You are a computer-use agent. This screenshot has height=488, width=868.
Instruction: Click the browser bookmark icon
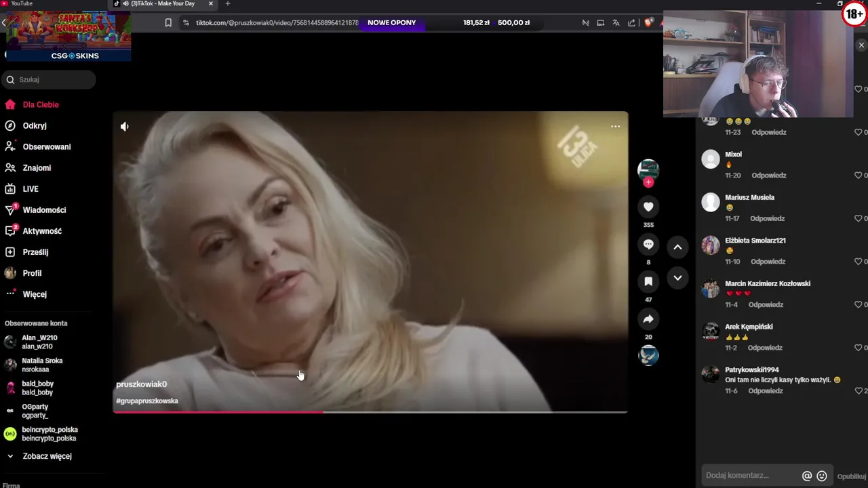[x=168, y=22]
